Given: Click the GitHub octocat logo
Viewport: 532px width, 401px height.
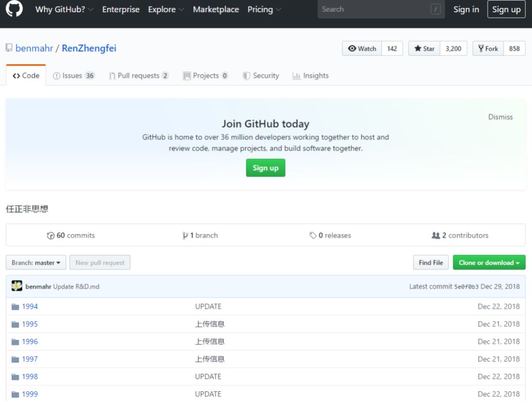Looking at the screenshot, I should coord(14,8).
